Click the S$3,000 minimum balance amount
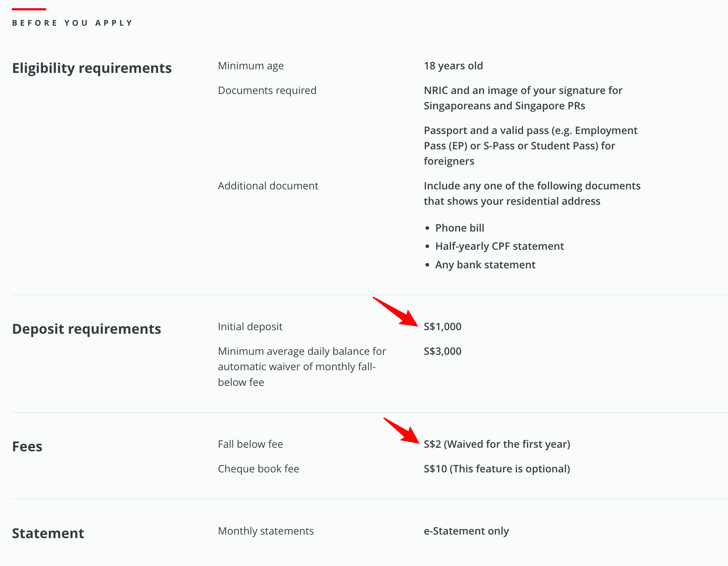The width and height of the screenshot is (728, 566). coord(442,351)
